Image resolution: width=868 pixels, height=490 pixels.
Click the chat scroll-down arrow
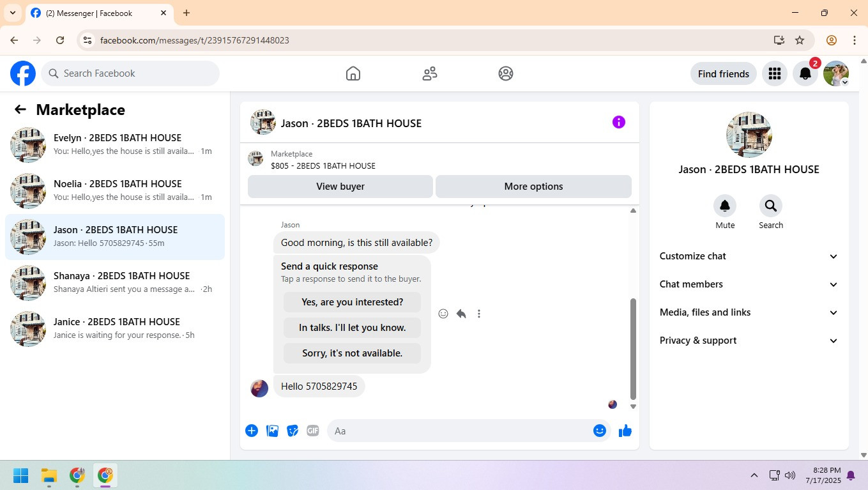(634, 406)
